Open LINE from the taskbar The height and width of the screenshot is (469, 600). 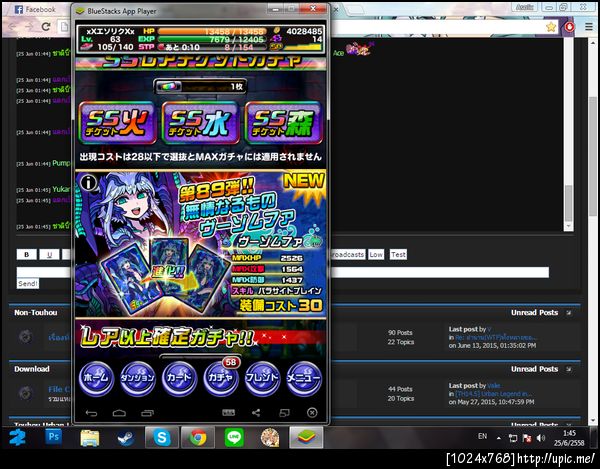[234, 437]
